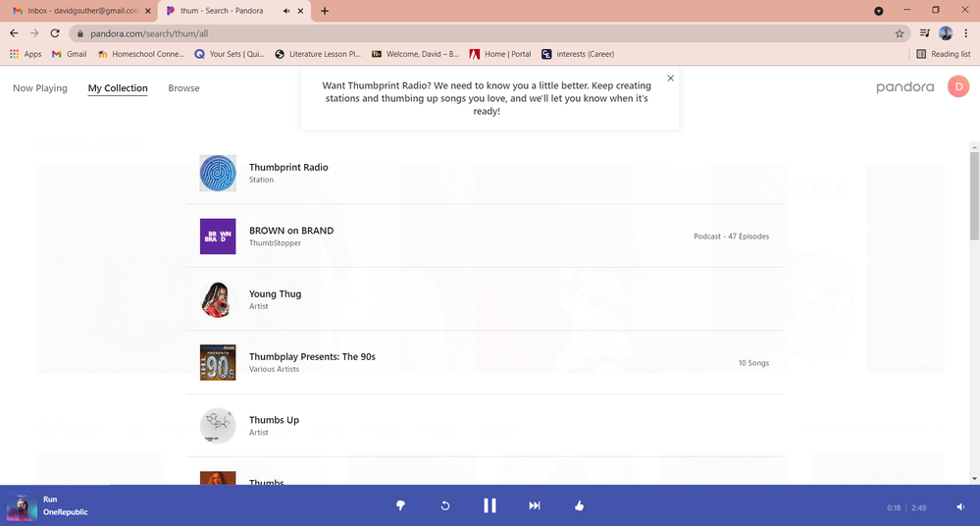Open the Gmail bookmark

click(x=70, y=54)
